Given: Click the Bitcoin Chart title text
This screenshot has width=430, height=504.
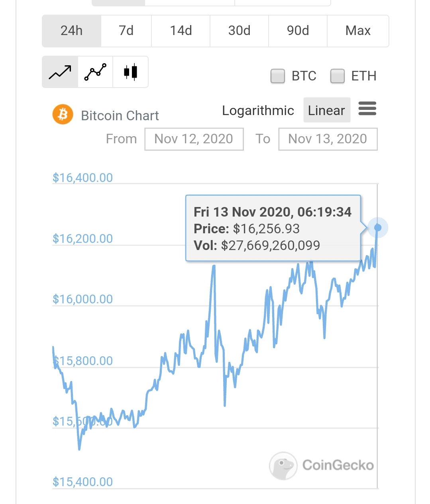Looking at the screenshot, I should pos(120,115).
